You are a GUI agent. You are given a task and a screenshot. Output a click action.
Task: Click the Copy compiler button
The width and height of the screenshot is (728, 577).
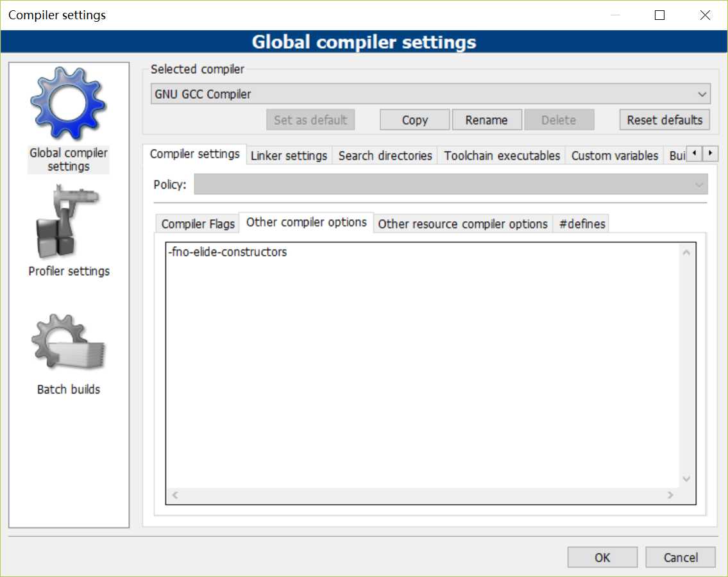414,120
